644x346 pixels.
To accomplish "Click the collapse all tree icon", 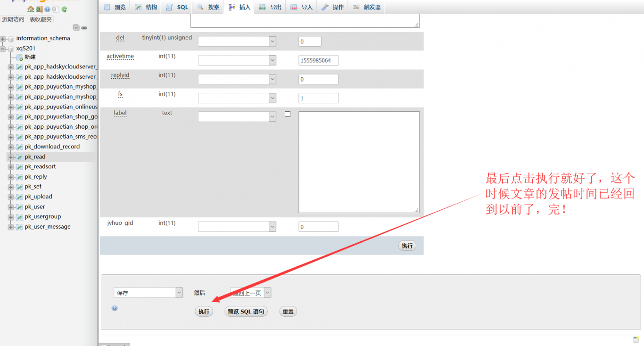I will [x=76, y=28].
